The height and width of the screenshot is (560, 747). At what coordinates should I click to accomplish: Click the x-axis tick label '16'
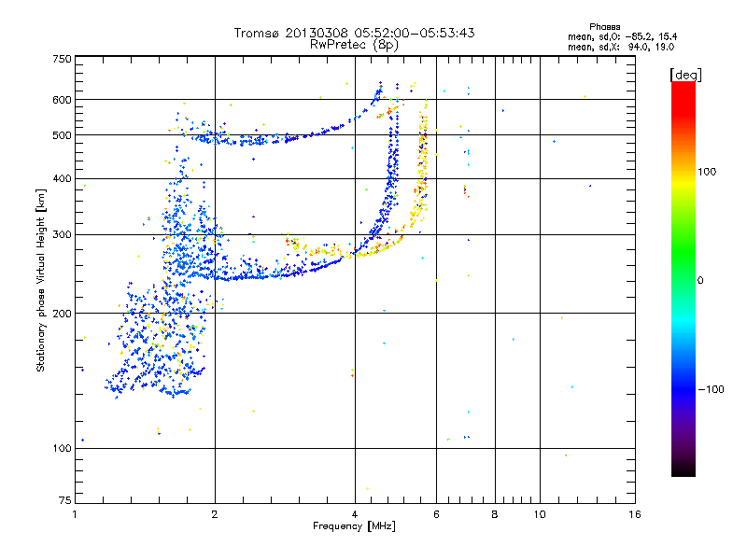635,514
